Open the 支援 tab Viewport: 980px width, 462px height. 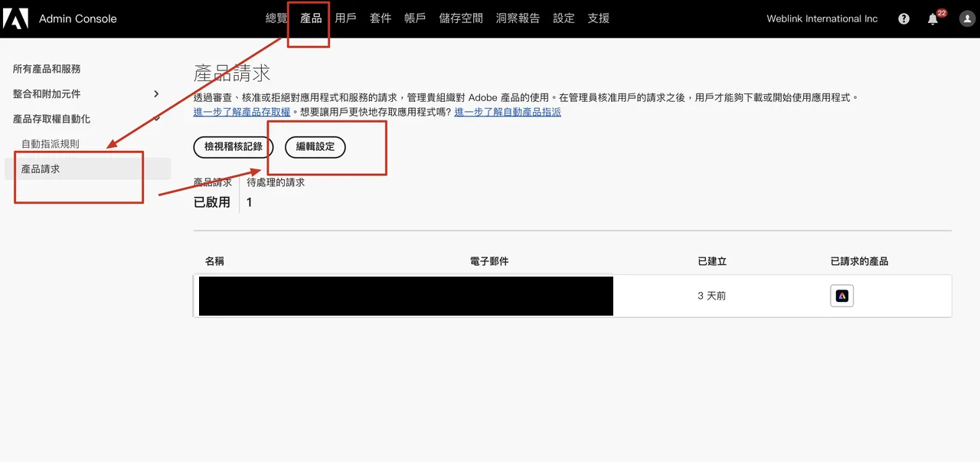point(599,18)
